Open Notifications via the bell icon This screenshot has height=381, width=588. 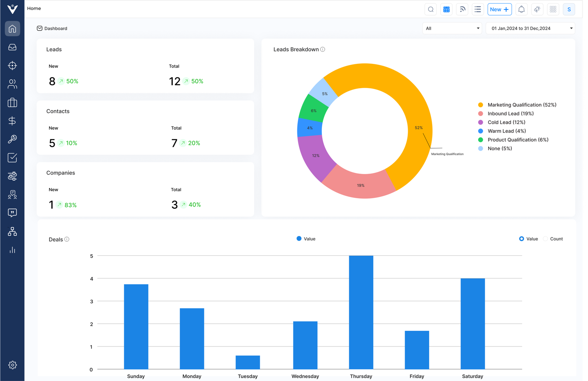[x=521, y=9]
